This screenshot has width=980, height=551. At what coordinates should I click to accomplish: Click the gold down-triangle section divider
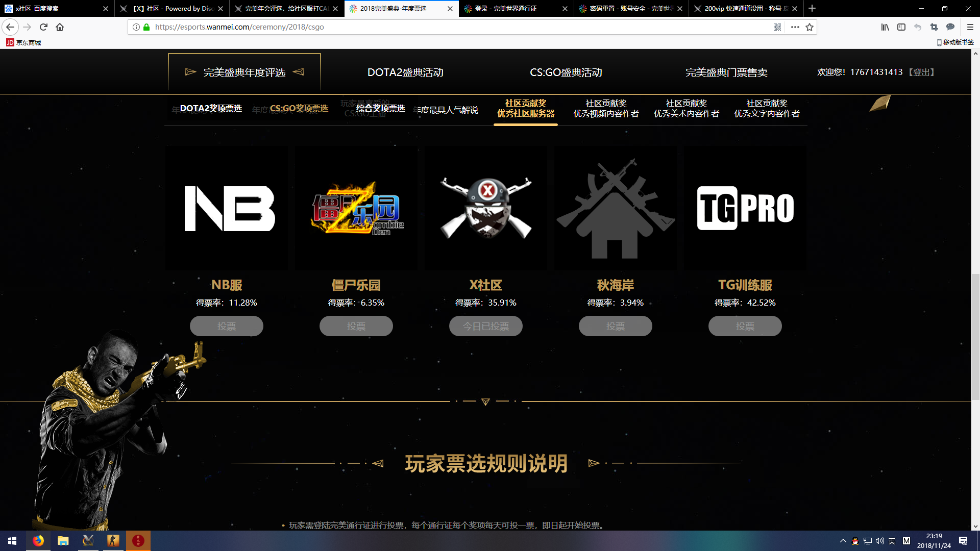coord(485,402)
